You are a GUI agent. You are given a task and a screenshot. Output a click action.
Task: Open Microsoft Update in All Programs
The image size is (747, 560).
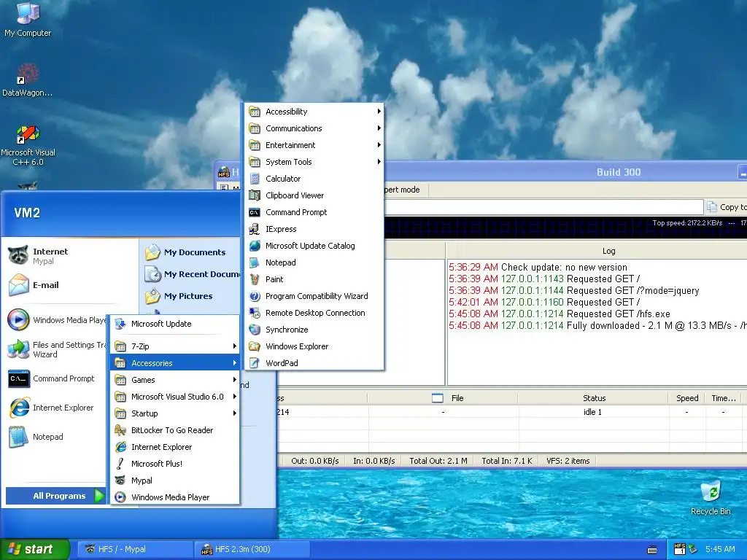point(174,324)
